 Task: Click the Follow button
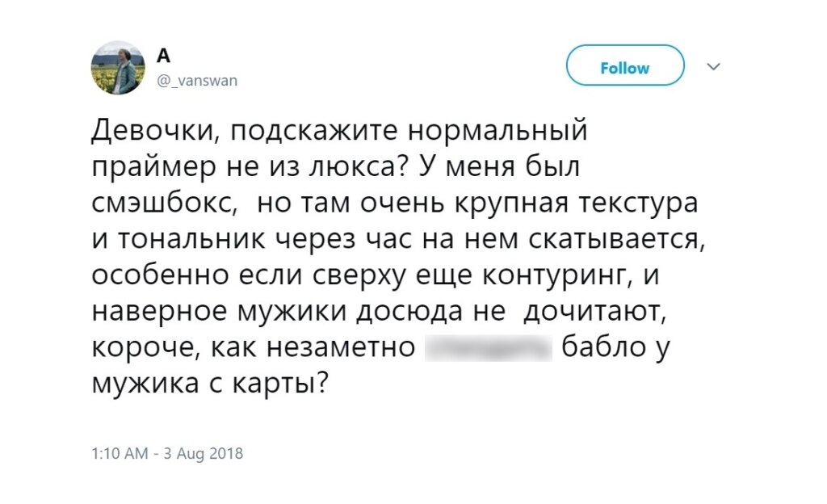[625, 68]
